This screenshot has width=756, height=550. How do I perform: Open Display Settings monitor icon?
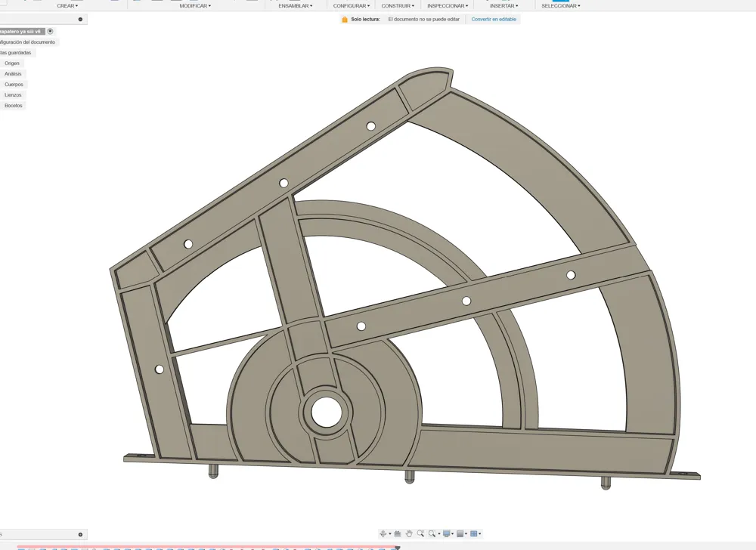coord(447,533)
